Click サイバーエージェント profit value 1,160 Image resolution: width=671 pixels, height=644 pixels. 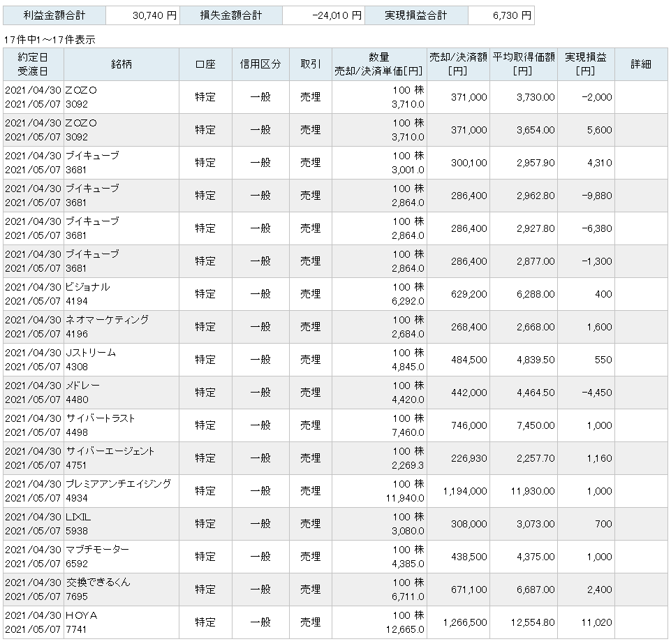tap(600, 458)
